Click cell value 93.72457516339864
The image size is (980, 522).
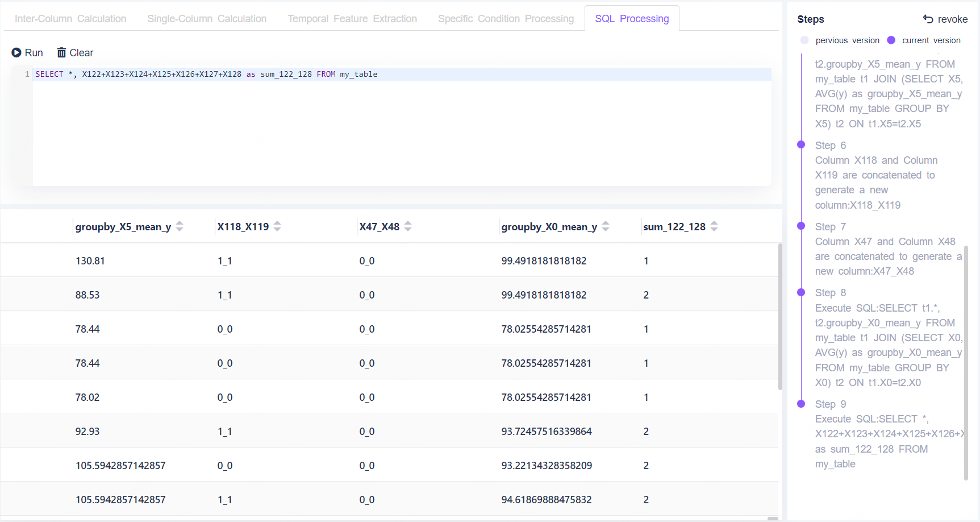coord(547,432)
